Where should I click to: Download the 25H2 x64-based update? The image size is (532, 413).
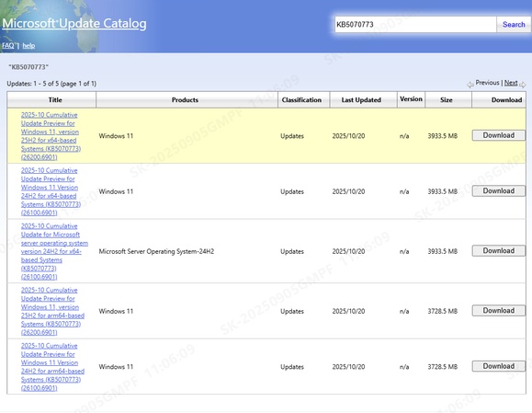498,135
